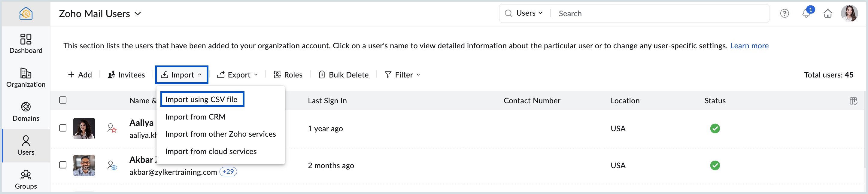Screen dimensions: 868x194
Task: Open the profile avatar menu
Action: click(x=849, y=14)
